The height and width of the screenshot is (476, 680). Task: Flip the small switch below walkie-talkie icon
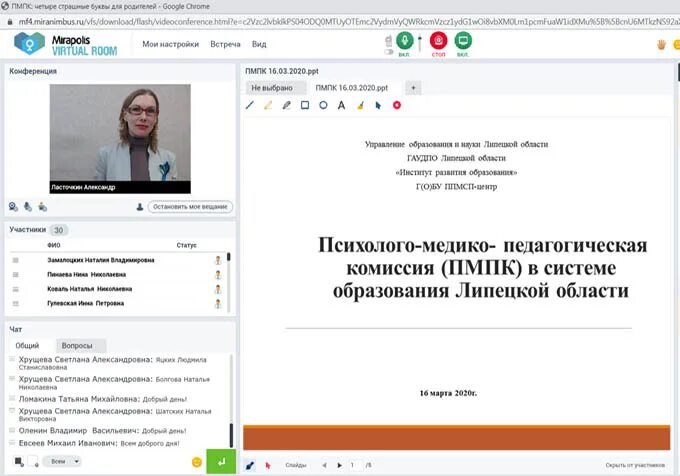389,52
